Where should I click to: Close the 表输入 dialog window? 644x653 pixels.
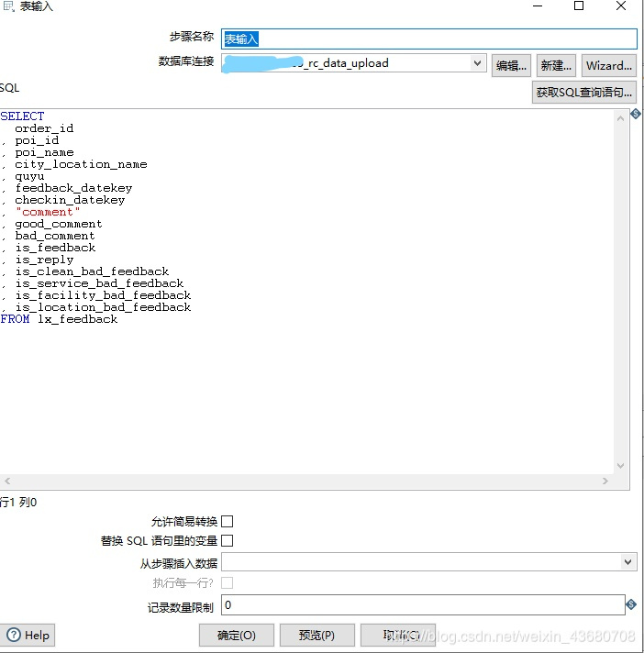pos(621,6)
